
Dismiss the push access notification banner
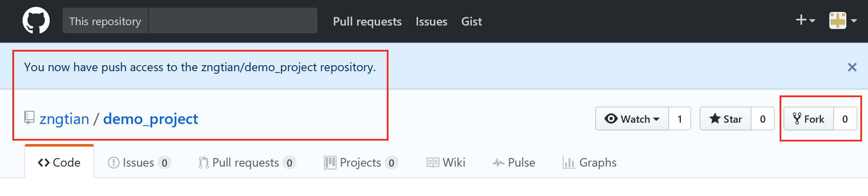pos(852,67)
